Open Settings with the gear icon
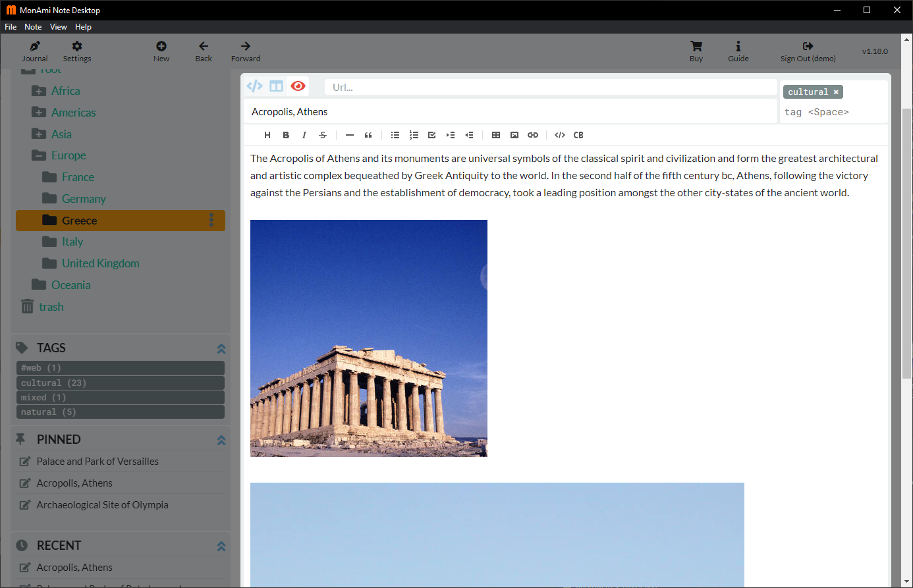Image resolution: width=913 pixels, height=588 pixels. (x=77, y=51)
